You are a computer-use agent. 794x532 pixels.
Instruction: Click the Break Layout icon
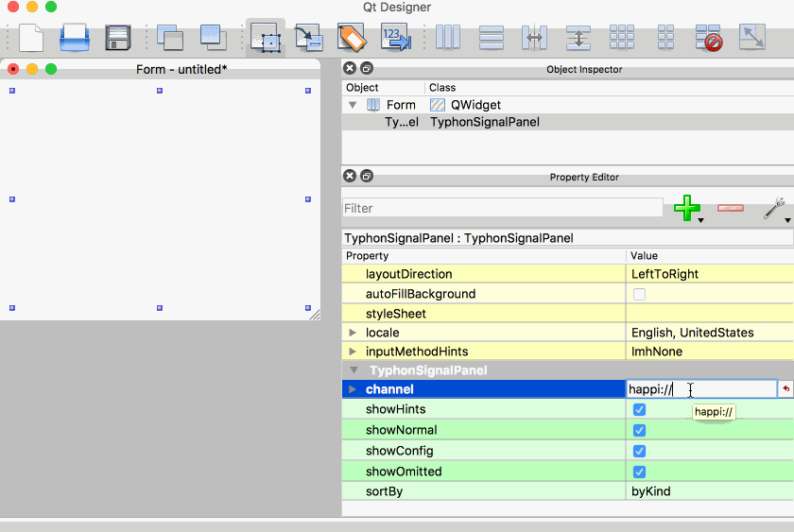709,38
